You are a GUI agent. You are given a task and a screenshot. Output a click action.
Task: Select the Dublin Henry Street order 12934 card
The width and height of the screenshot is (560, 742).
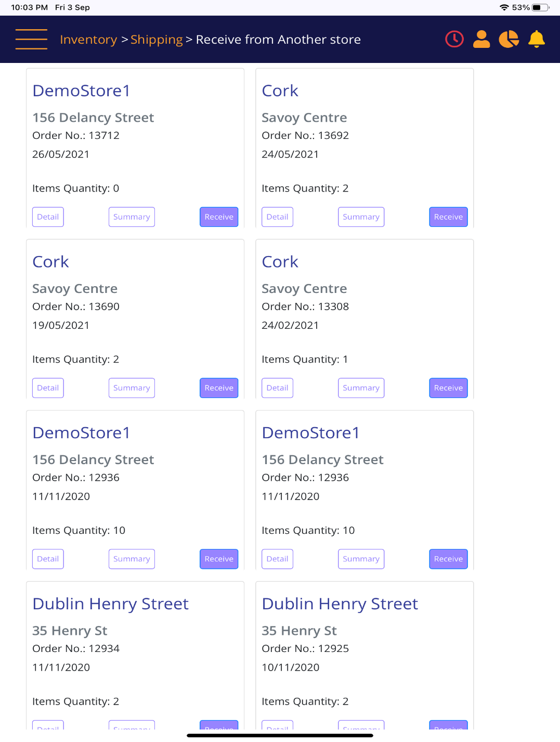(135, 656)
